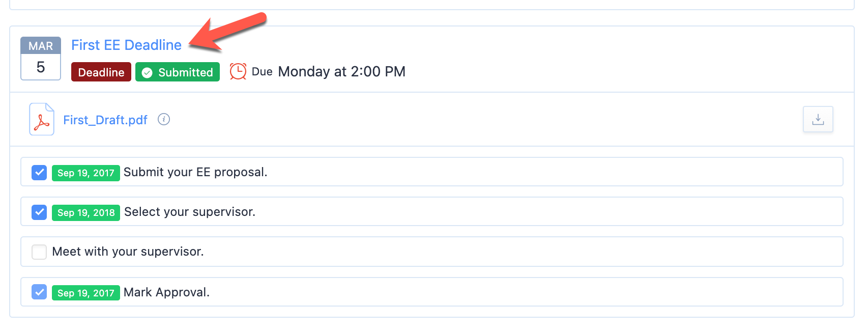Download the First_Draft.pdf file
This screenshot has width=868, height=331.
pyautogui.click(x=818, y=119)
